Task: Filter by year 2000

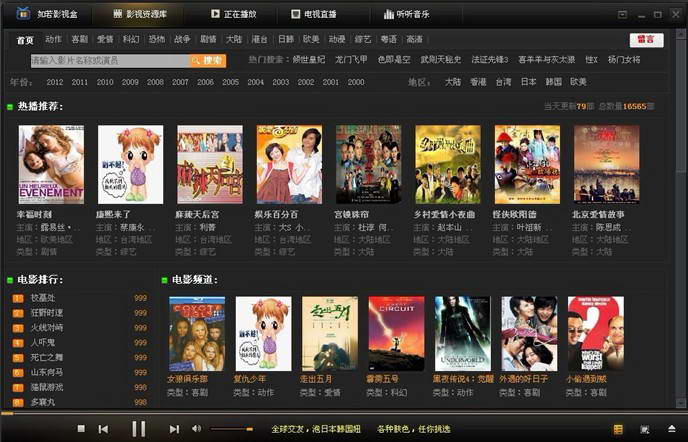Action: tap(356, 82)
